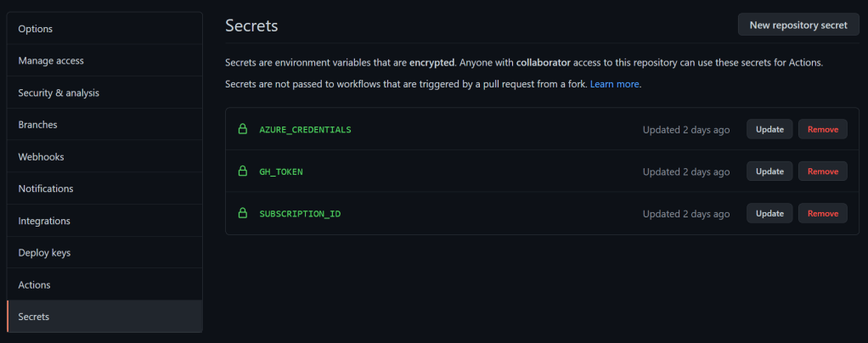This screenshot has height=343, width=868.
Task: Click lock icon beside SUBSCRIPTION_ID
Action: (243, 213)
